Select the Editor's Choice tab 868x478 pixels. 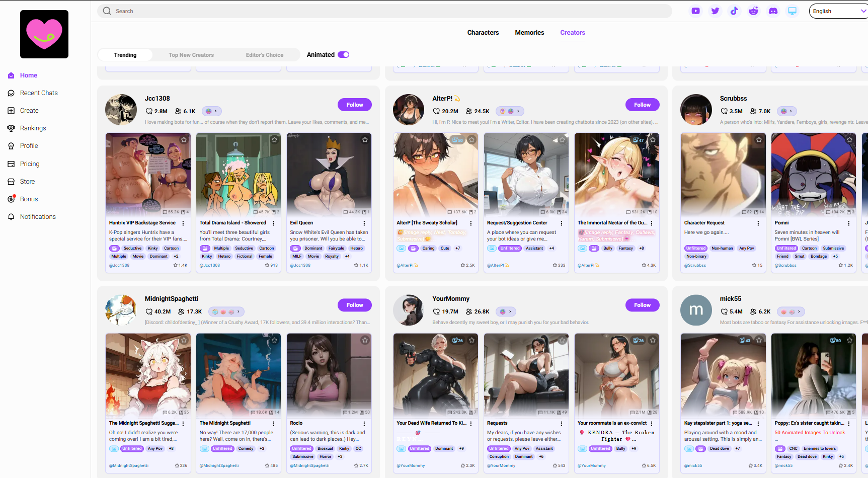(x=265, y=55)
